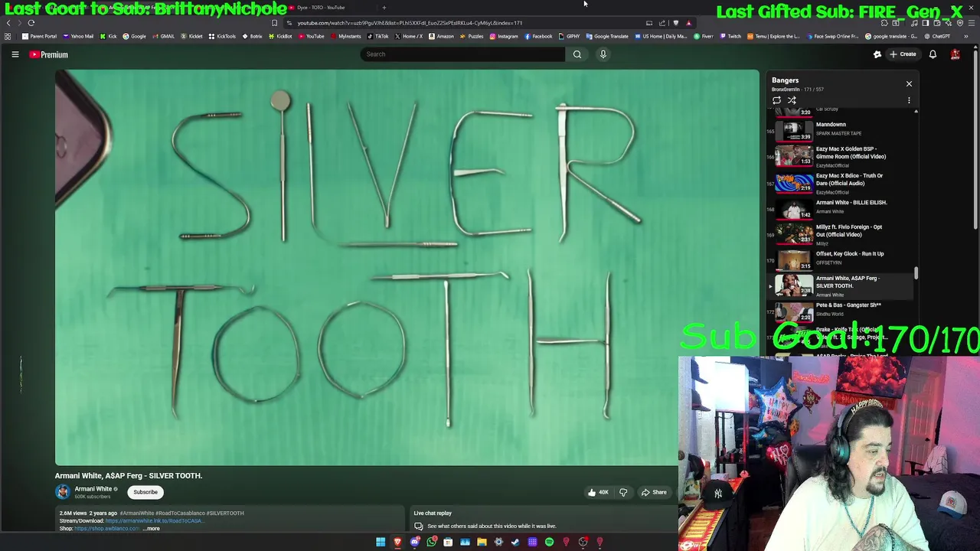980x551 pixels.
Task: Click the SILVER TOOTH. video player
Action: click(407, 267)
